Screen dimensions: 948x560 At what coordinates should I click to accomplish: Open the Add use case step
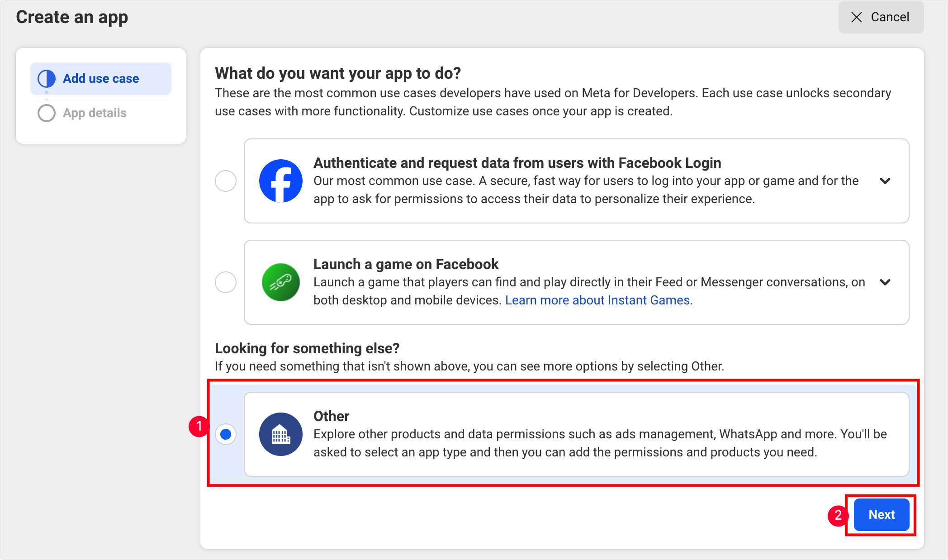101,79
